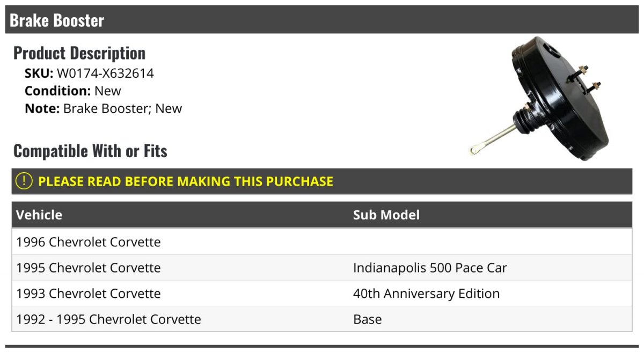Screen dimensions: 644x353
Task: Click the brake booster push rod in image
Action: [x=493, y=139]
